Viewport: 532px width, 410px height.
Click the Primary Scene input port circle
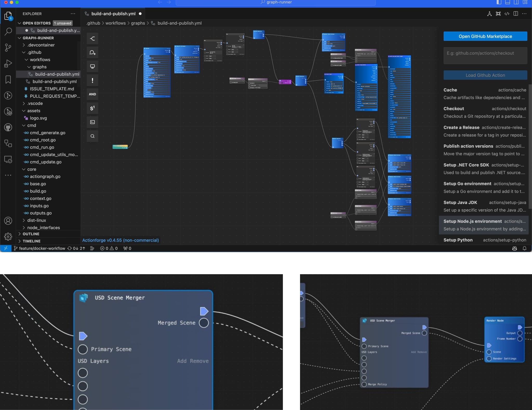[x=83, y=349]
